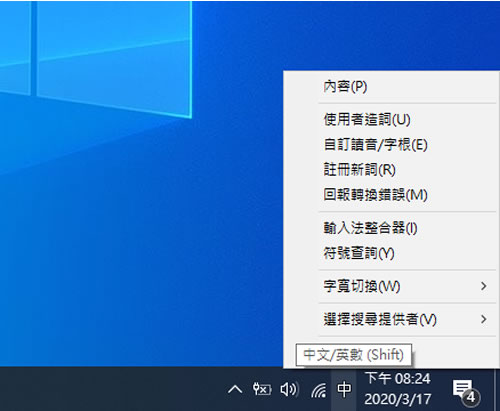This screenshot has width=500, height=411.
Task: Expand the 選擇搜尋提供者(V) submenu
Action: point(391,319)
